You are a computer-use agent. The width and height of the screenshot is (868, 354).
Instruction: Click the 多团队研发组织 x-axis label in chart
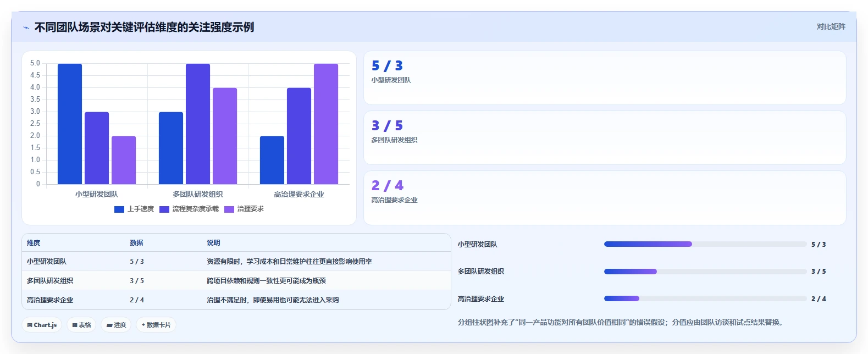[x=198, y=195]
